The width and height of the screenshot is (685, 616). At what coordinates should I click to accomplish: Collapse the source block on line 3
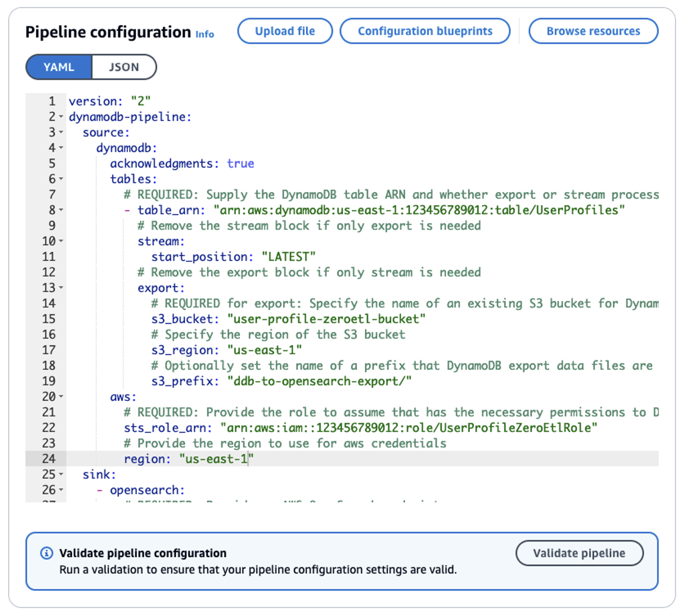tap(61, 132)
